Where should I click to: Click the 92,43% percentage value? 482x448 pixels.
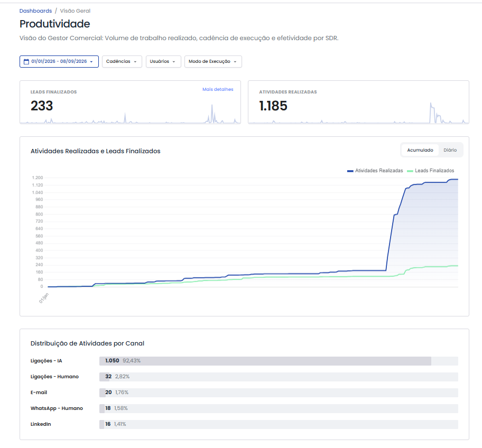tap(132, 361)
